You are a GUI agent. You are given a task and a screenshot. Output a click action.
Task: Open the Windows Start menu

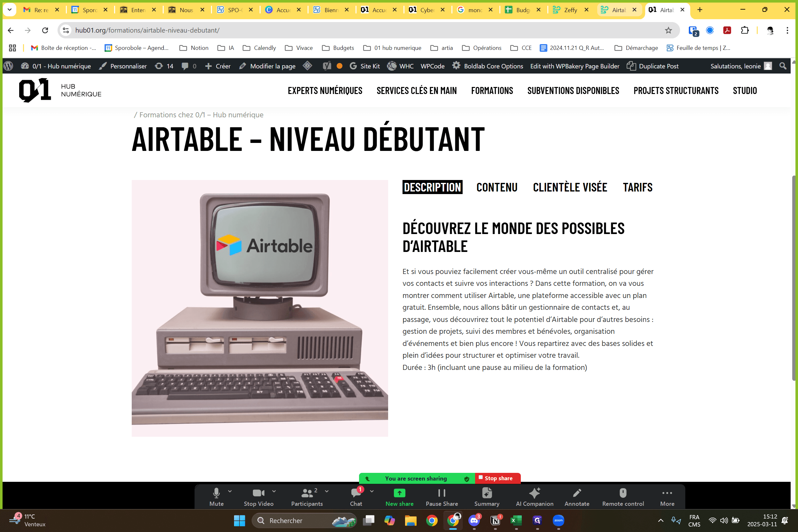239,520
